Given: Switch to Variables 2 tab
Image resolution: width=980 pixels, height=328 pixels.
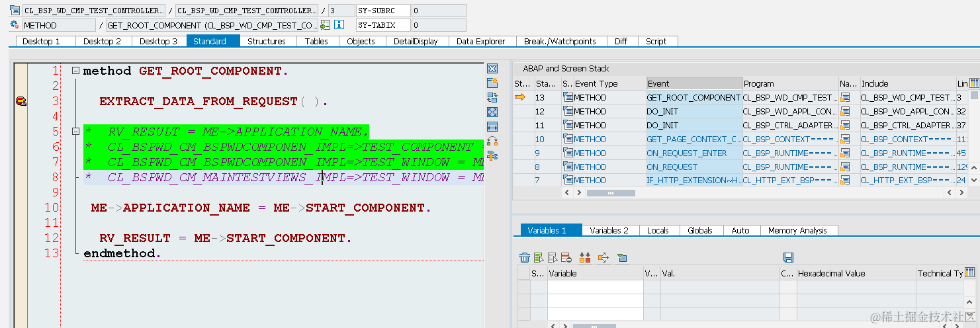Looking at the screenshot, I should pyautogui.click(x=609, y=230).
